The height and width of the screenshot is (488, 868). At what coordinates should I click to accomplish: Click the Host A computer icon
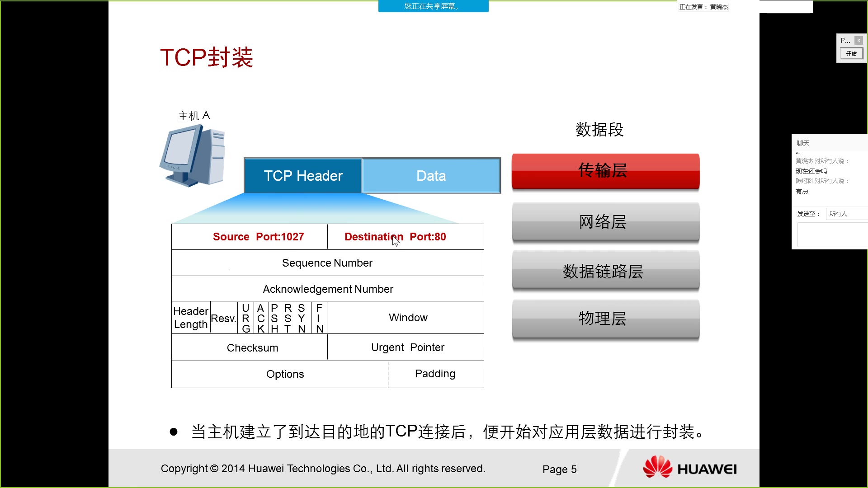pyautogui.click(x=193, y=156)
